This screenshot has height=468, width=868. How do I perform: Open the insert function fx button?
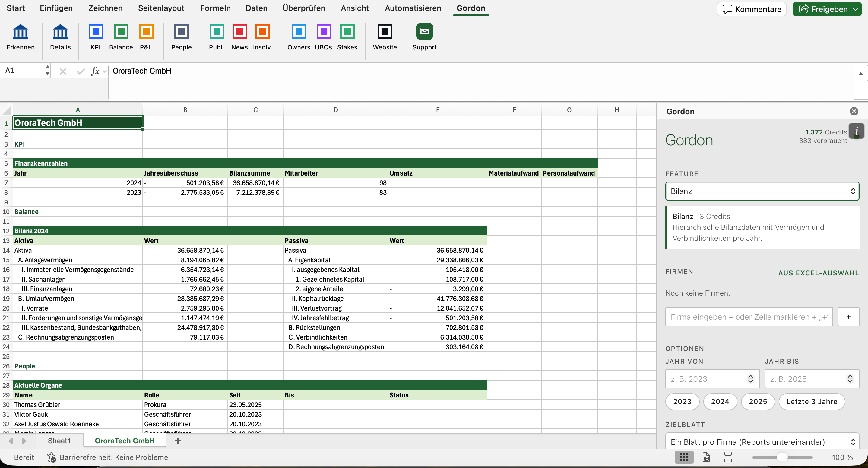pos(95,71)
